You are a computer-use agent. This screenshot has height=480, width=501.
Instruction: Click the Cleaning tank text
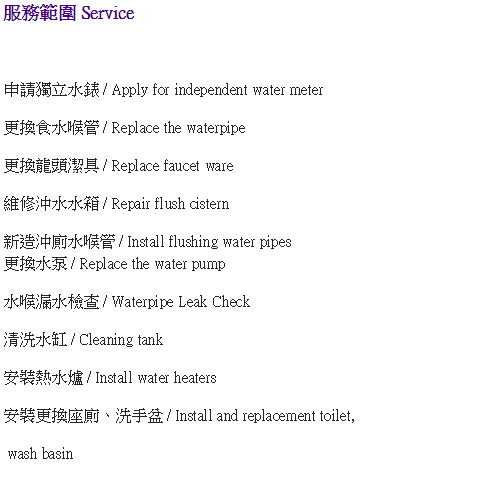click(x=121, y=340)
